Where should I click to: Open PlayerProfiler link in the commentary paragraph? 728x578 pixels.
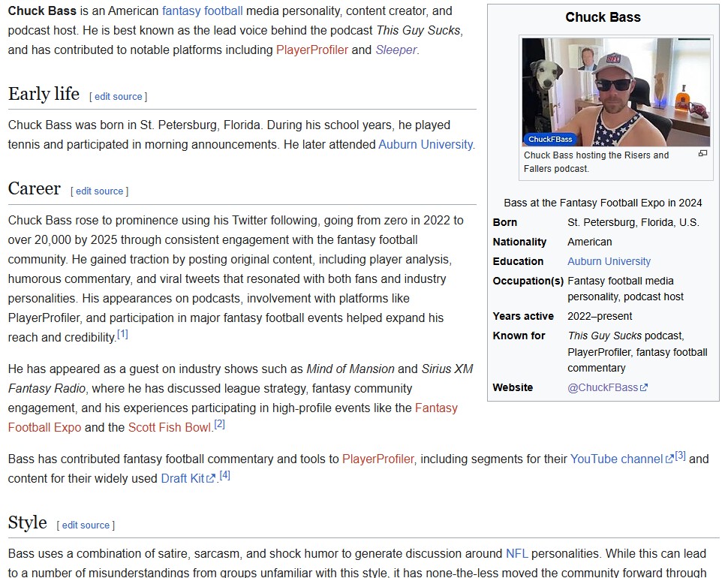pos(378,459)
